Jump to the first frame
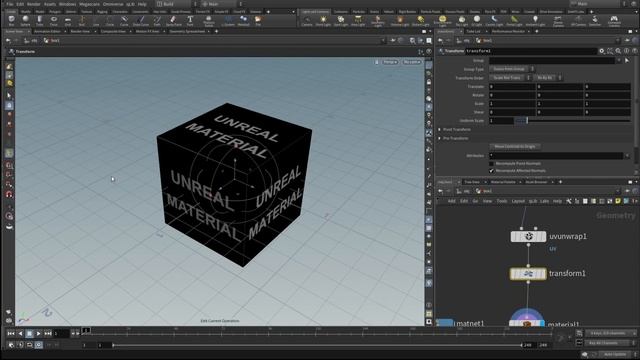The width and height of the screenshot is (640, 360). point(11,333)
